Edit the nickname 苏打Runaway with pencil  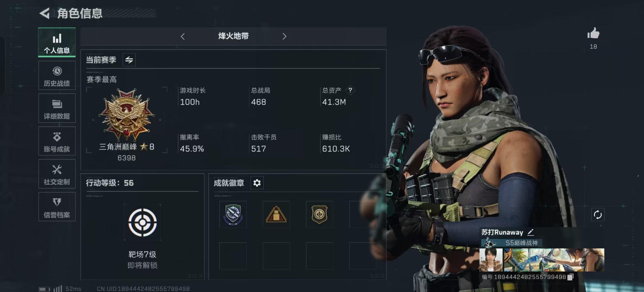[x=531, y=232]
